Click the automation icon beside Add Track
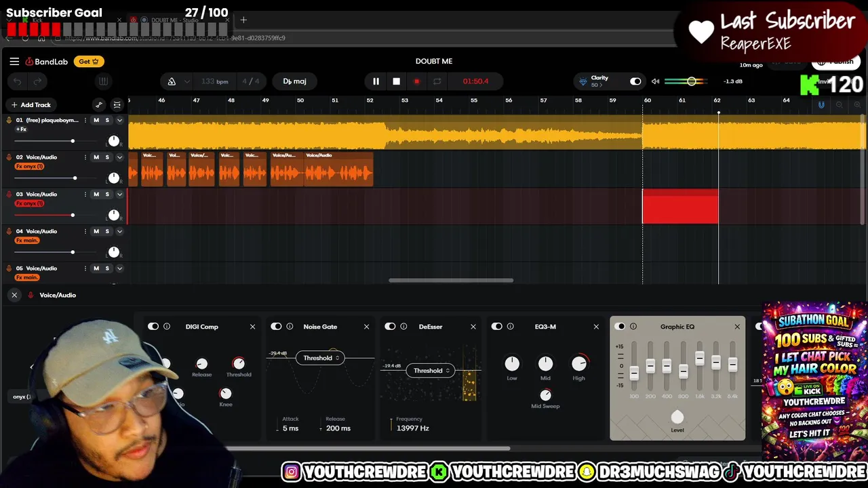This screenshot has width=868, height=488. pos(99,104)
